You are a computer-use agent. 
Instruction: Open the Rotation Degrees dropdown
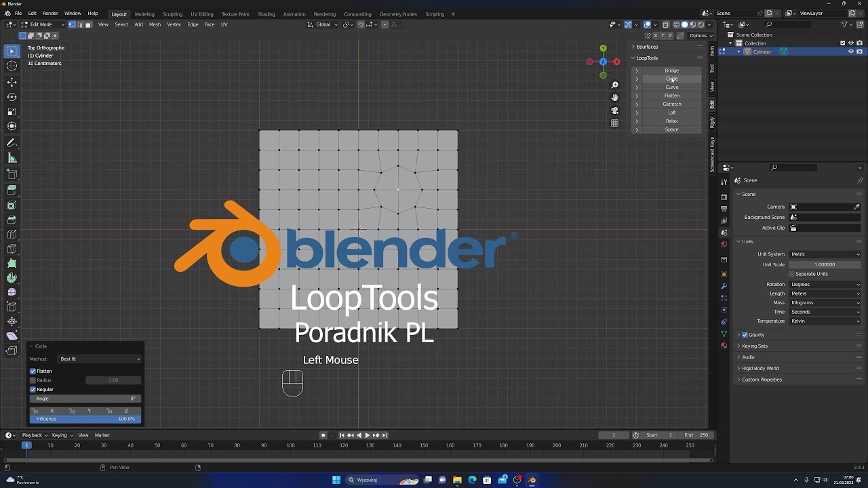(825, 285)
